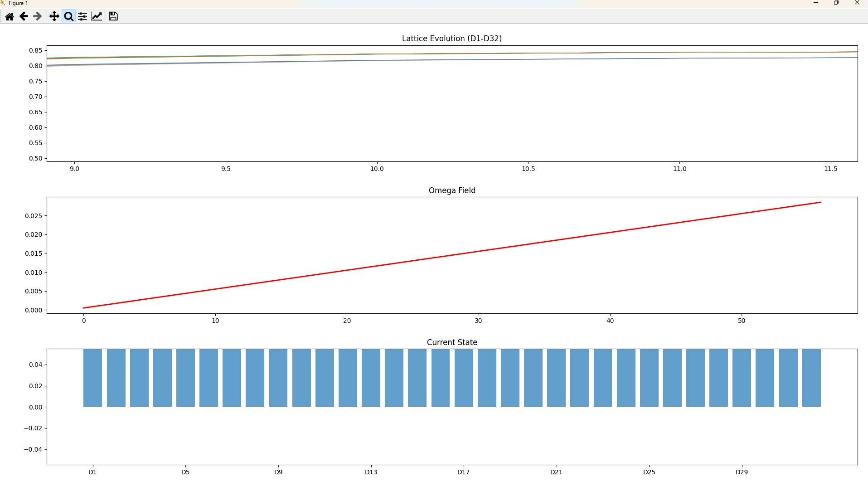Minimize the Figure 1 window
The height and width of the screenshot is (487, 868).
[816, 3]
